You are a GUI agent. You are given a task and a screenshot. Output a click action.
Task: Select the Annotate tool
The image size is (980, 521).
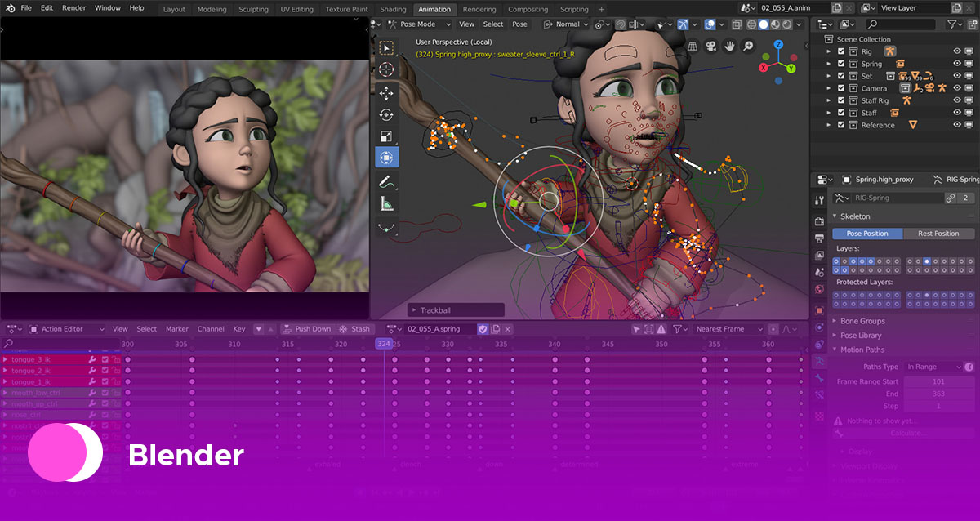pyautogui.click(x=387, y=181)
